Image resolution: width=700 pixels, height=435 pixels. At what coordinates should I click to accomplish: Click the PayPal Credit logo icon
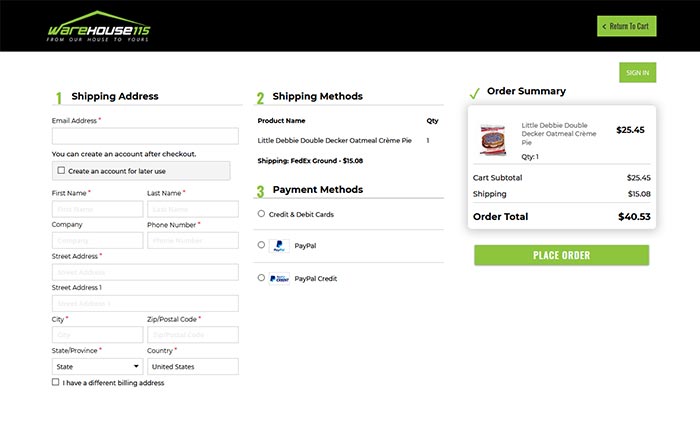pos(279,279)
